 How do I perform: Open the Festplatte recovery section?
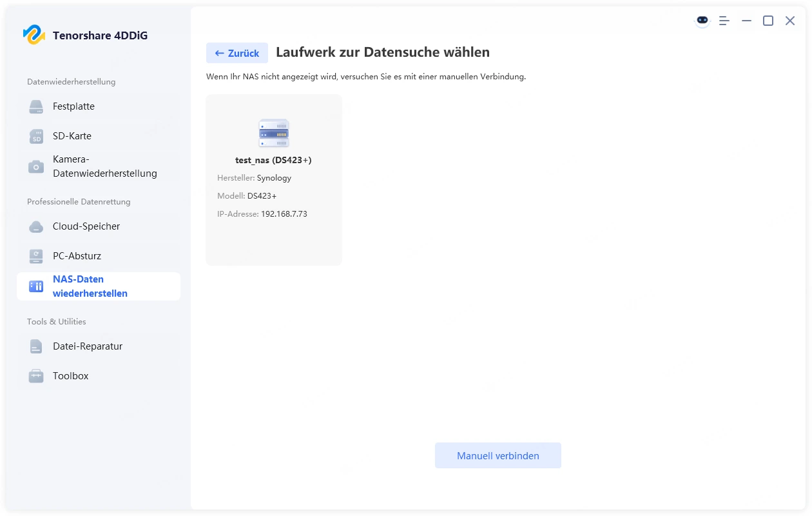click(x=73, y=106)
